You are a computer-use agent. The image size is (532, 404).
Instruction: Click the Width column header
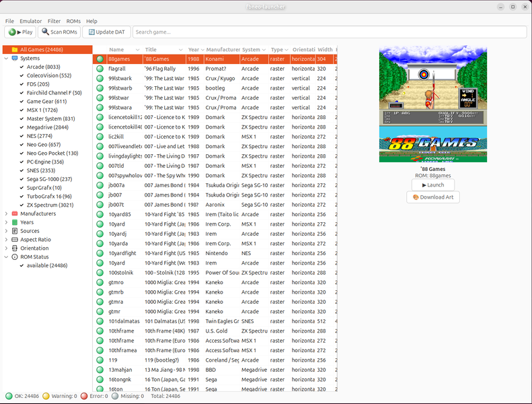click(325, 50)
